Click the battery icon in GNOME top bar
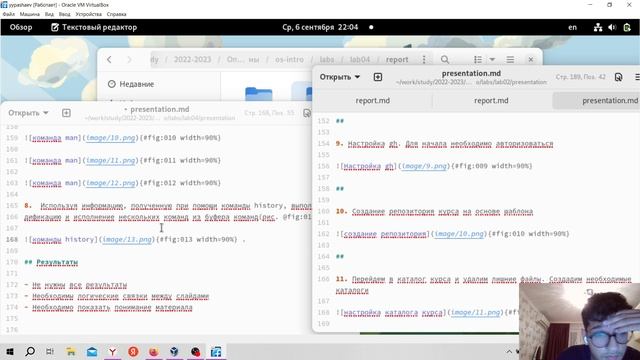This screenshot has width=640, height=360. point(627,27)
